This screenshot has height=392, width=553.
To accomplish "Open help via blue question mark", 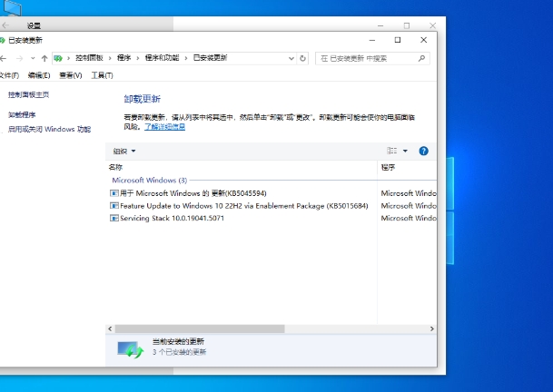I will (x=423, y=151).
